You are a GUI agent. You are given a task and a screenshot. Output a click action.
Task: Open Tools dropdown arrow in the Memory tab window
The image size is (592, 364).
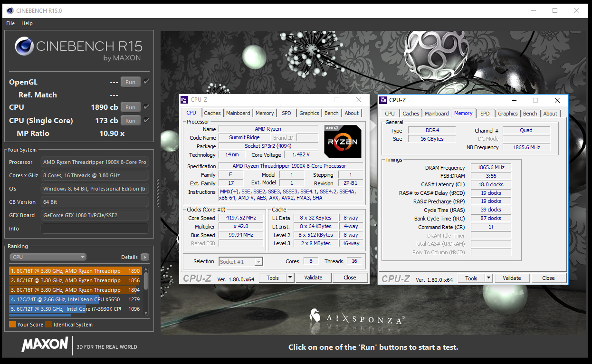(x=488, y=278)
